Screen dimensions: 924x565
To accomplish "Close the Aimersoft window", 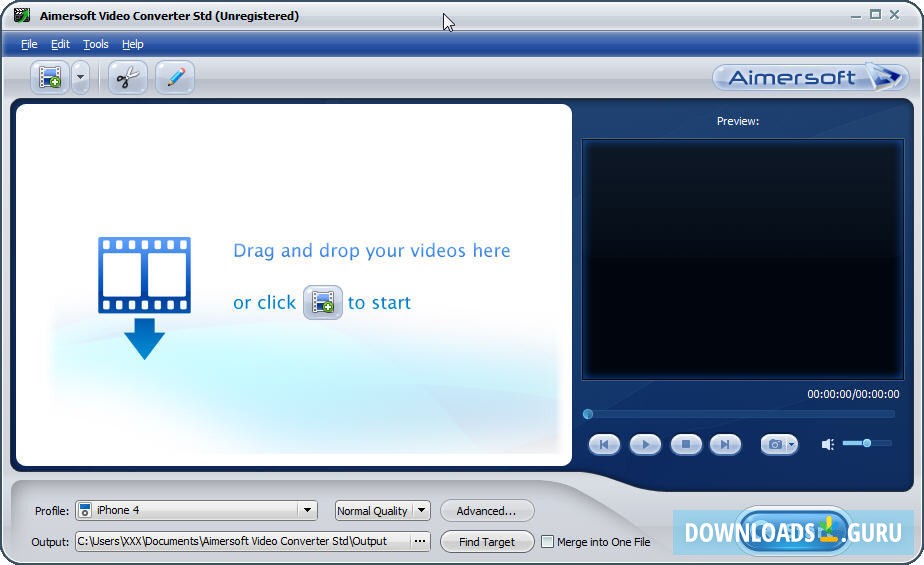I will coord(895,15).
